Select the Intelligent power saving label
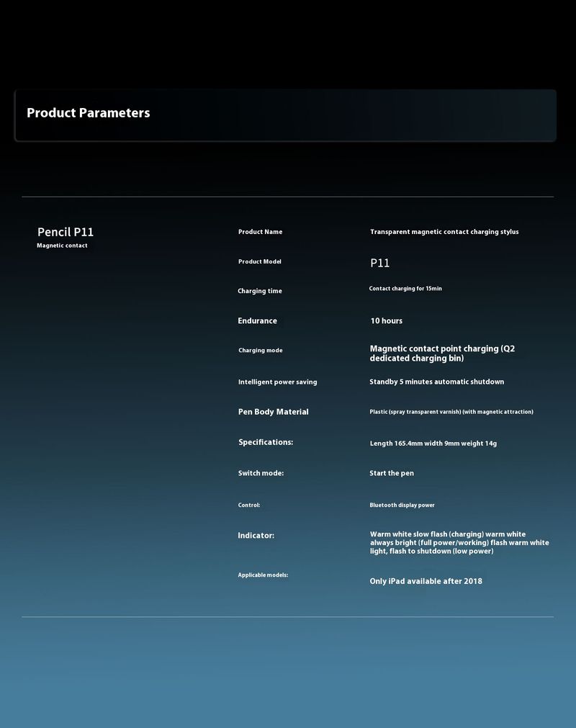The height and width of the screenshot is (728, 576). [x=277, y=382]
